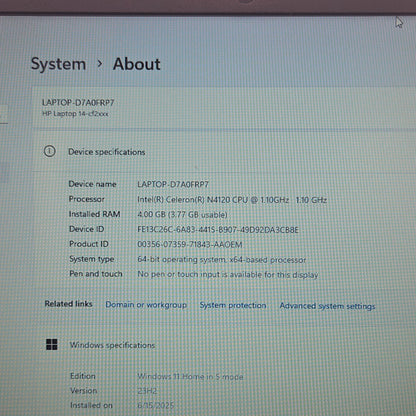Screen dimensions: 416x416
Task: Select the LAPTOP-D7A0FRP7 title in top card
Action: [78, 103]
